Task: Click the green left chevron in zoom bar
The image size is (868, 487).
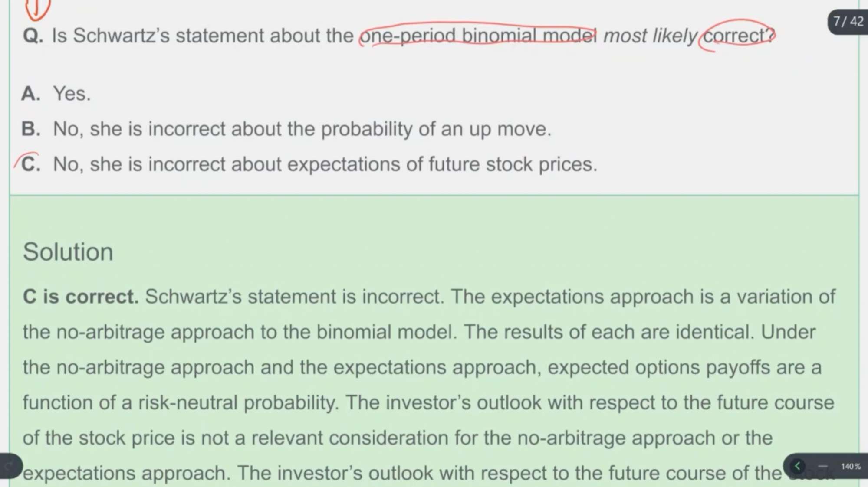Action: pos(797,466)
